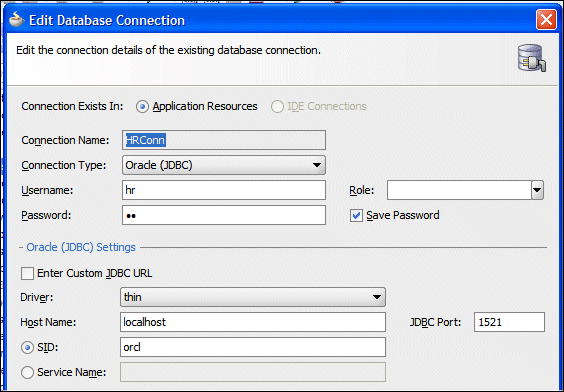Click the Host Name field with localhost

253,322
